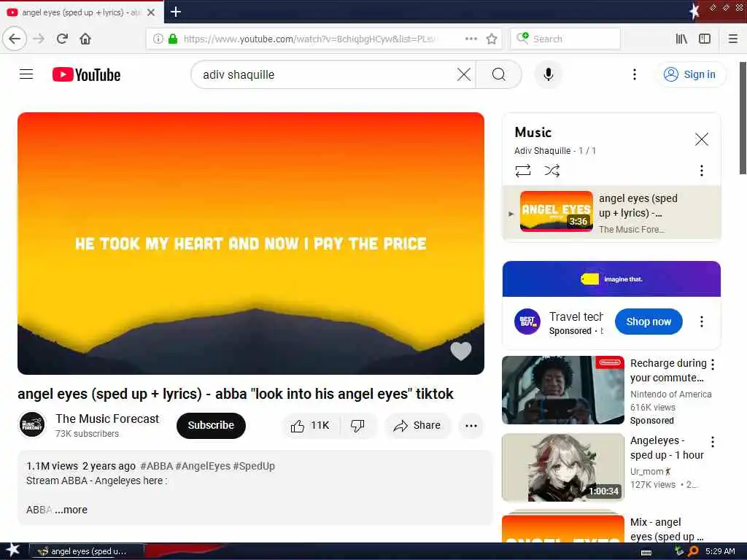
Task: Open the Nintendo of America channel link
Action: coord(671,394)
